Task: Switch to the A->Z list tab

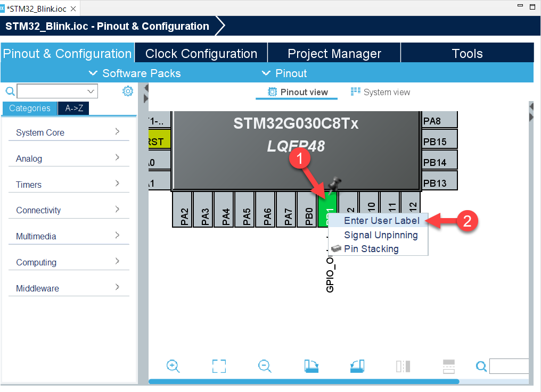Action: 74,109
